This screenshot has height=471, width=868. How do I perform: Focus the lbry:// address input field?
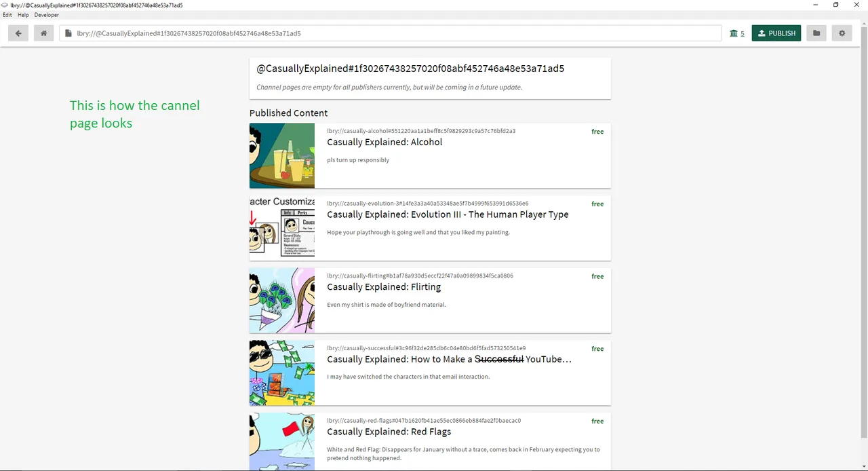(x=391, y=33)
